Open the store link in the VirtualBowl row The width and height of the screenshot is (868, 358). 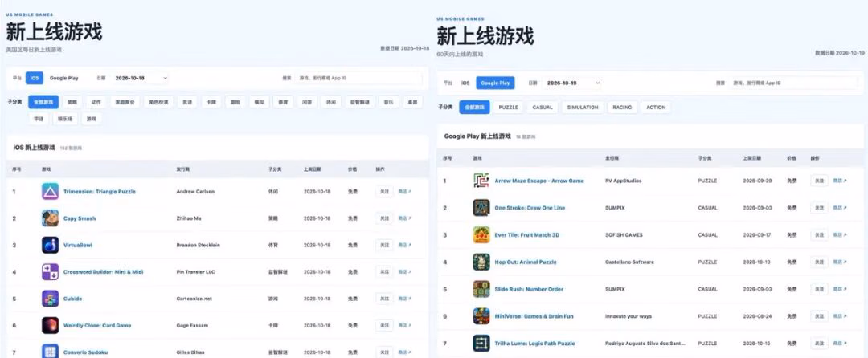coord(404,245)
